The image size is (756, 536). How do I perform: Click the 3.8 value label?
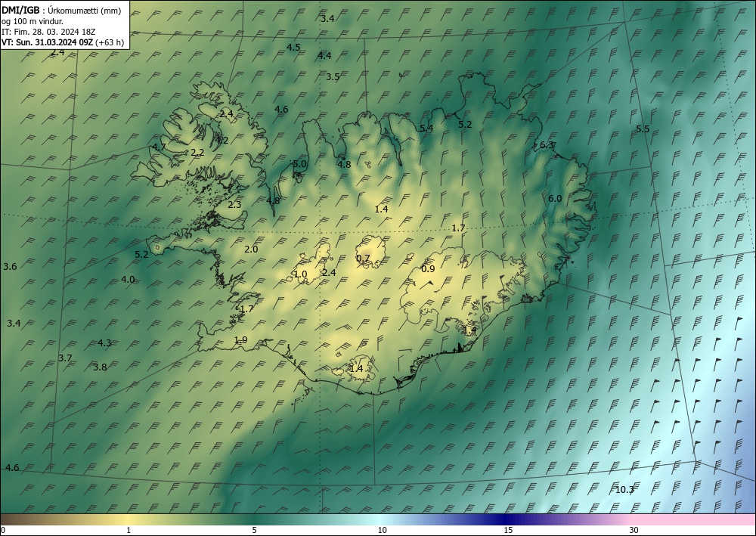click(99, 367)
